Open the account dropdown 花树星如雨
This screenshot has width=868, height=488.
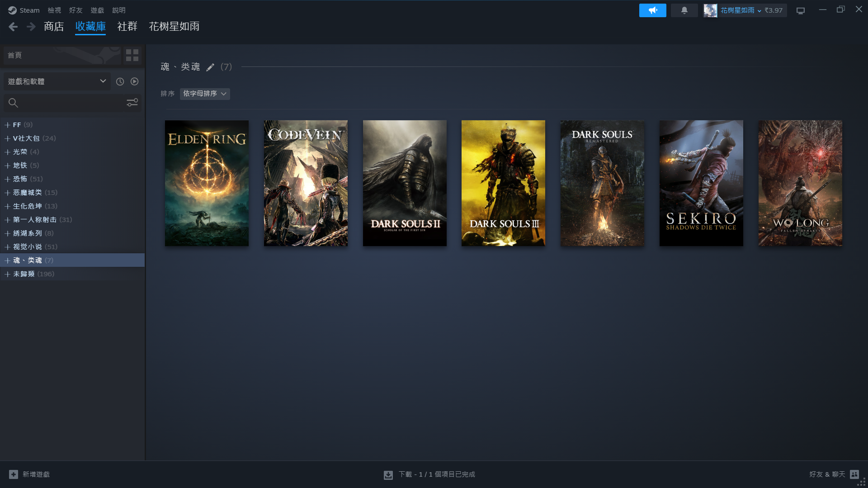[741, 10]
